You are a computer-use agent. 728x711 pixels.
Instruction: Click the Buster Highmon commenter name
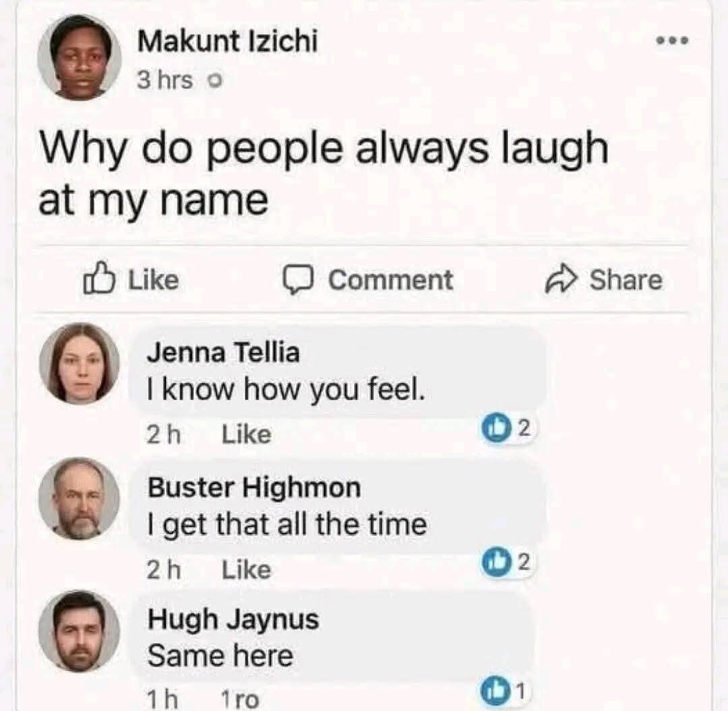coord(253,487)
